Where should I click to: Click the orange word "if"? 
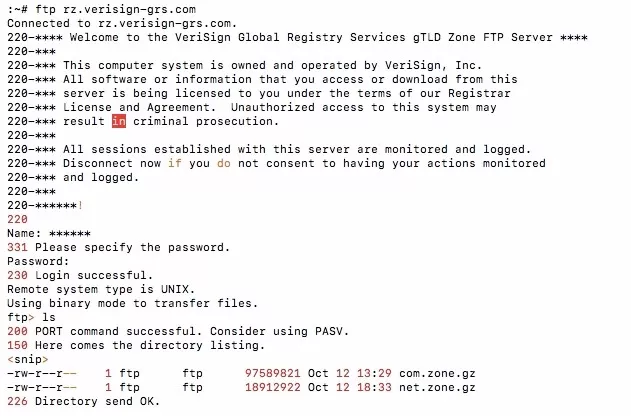pyautogui.click(x=175, y=163)
